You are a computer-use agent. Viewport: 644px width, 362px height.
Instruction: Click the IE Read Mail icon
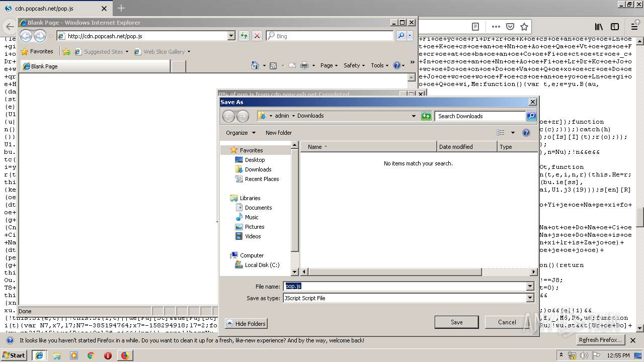(292, 65)
